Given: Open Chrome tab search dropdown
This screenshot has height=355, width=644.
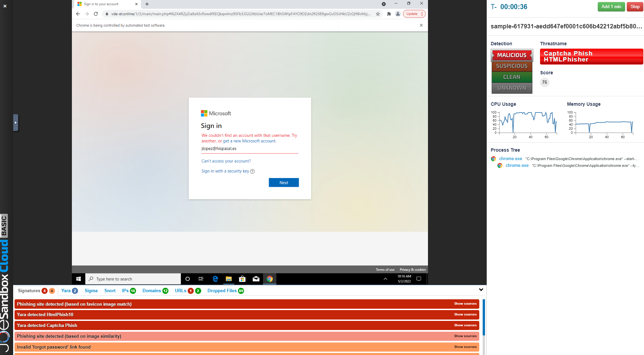Looking at the screenshot, I should tap(383, 4).
